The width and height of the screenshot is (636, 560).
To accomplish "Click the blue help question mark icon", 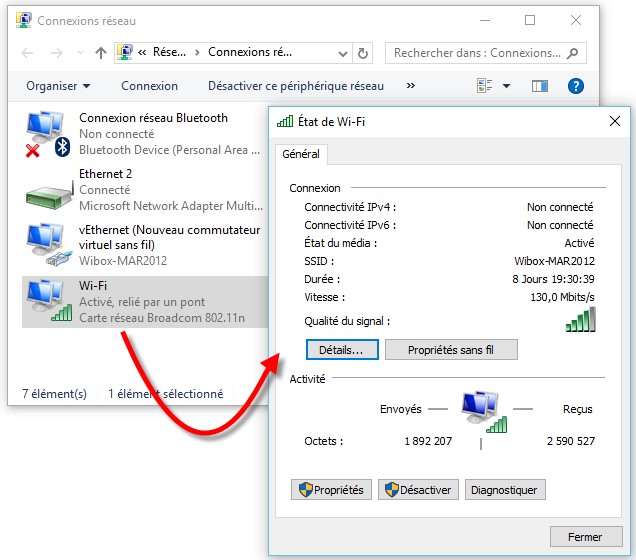I will point(575,86).
